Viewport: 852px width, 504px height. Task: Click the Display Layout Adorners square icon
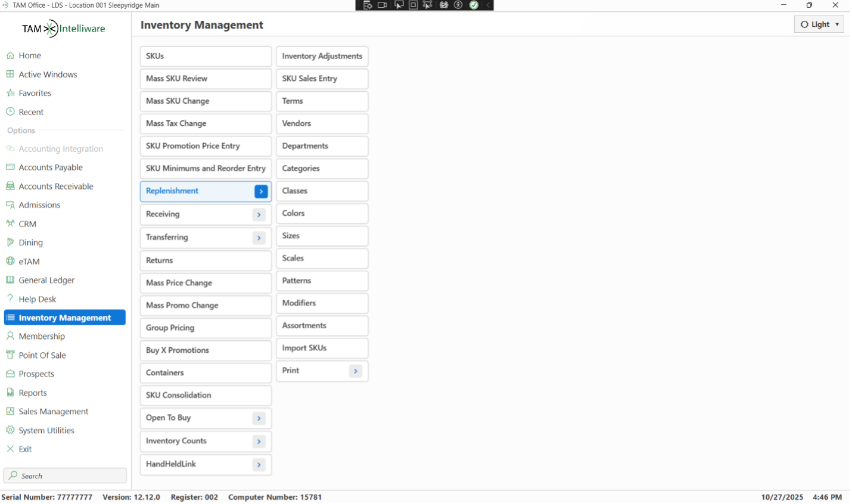tap(413, 5)
